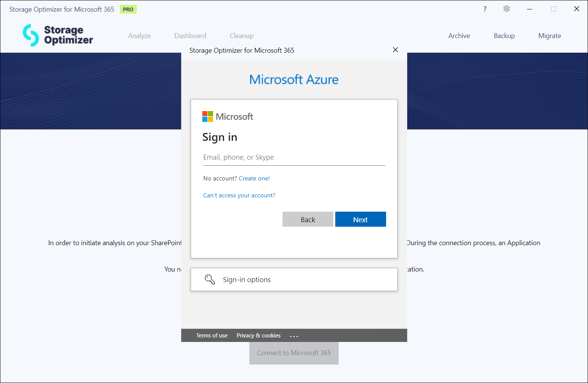This screenshot has height=383, width=588.
Task: Select the Backup menu item
Action: point(504,36)
